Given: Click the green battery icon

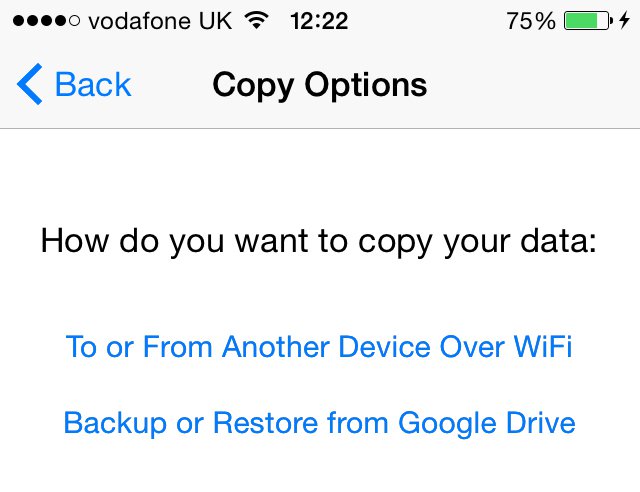Looking at the screenshot, I should click(x=589, y=21).
